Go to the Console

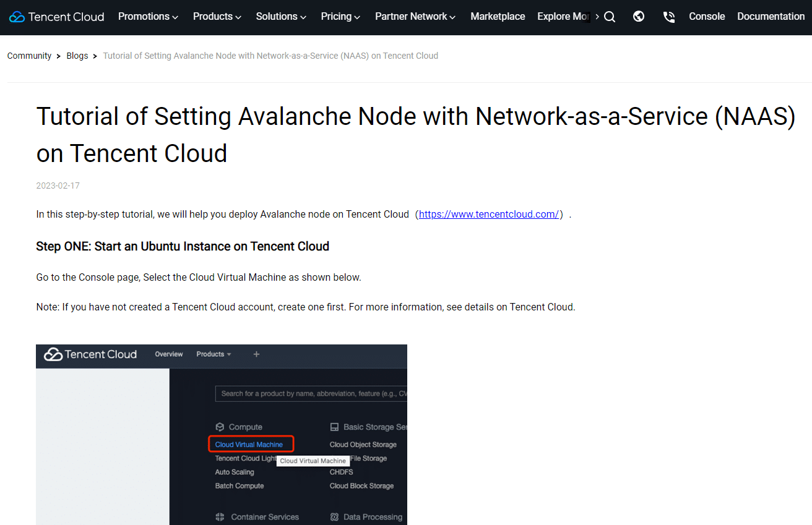pos(707,17)
